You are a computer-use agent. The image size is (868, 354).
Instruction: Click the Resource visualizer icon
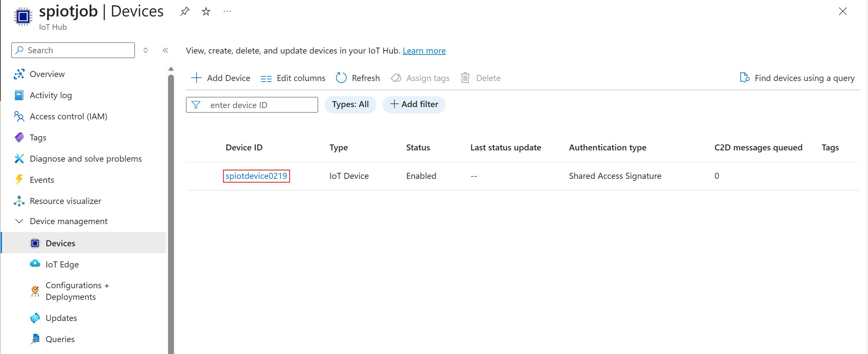[19, 201]
